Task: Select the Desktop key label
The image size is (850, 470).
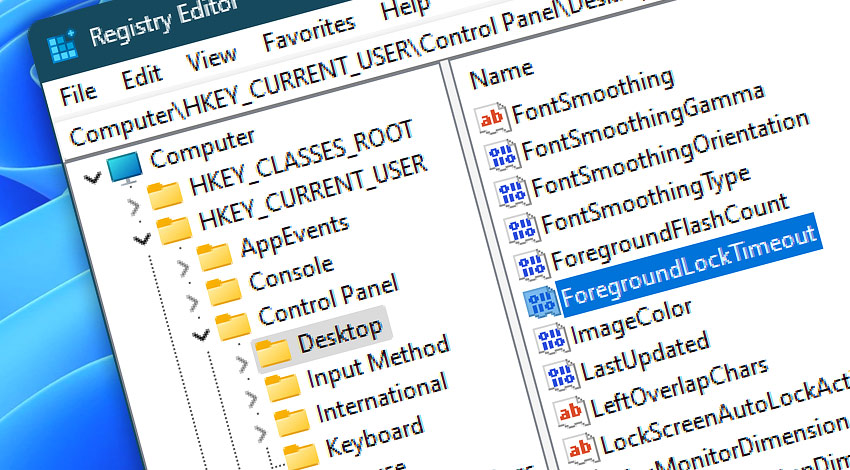Action: point(340,336)
